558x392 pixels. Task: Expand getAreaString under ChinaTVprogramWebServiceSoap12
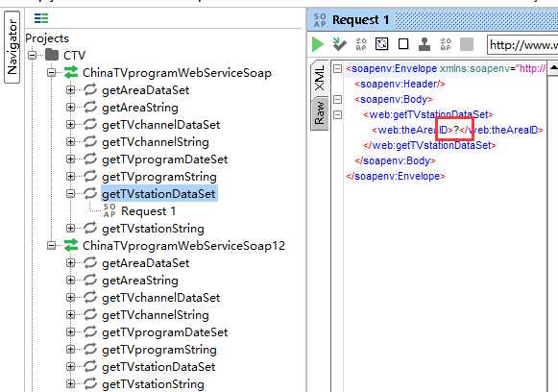[70, 281]
